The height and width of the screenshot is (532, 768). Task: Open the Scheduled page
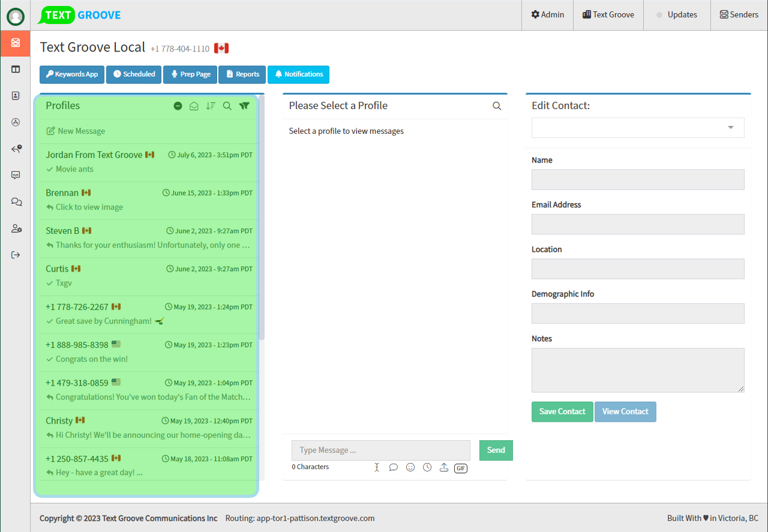click(134, 74)
